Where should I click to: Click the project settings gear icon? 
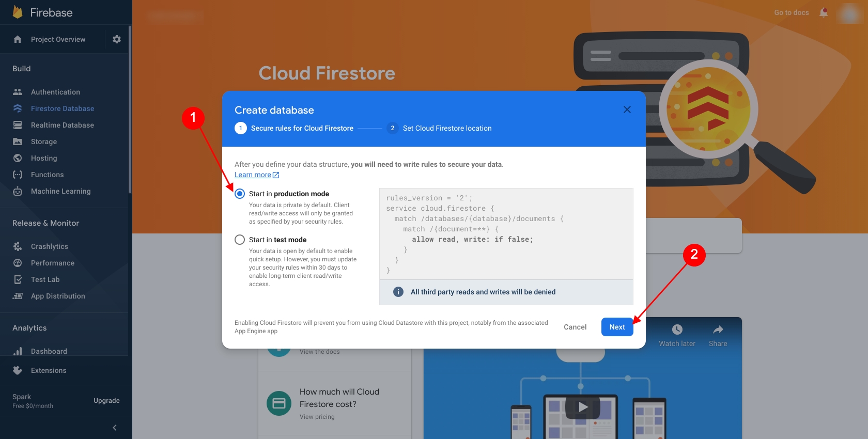117,39
